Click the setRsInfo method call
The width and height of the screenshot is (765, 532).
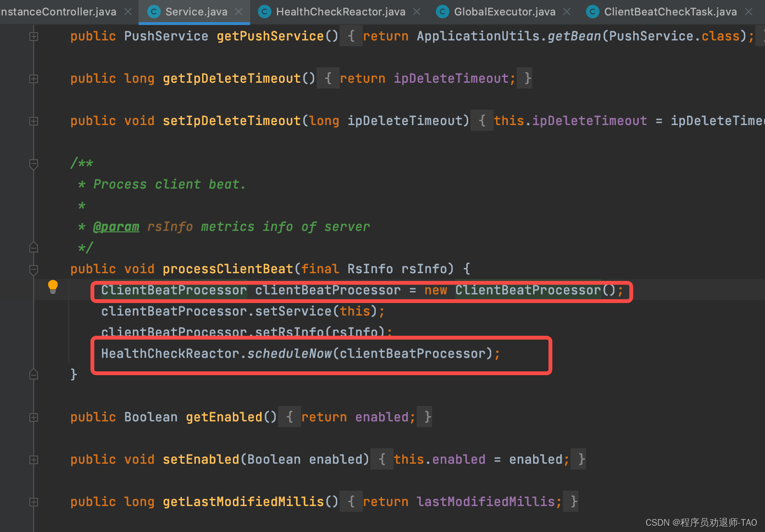pos(290,331)
